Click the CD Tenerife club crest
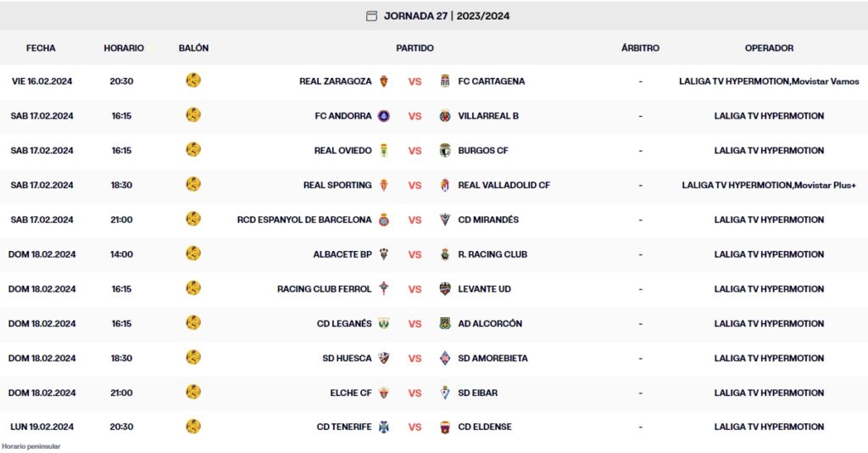868x453 pixels. (384, 427)
